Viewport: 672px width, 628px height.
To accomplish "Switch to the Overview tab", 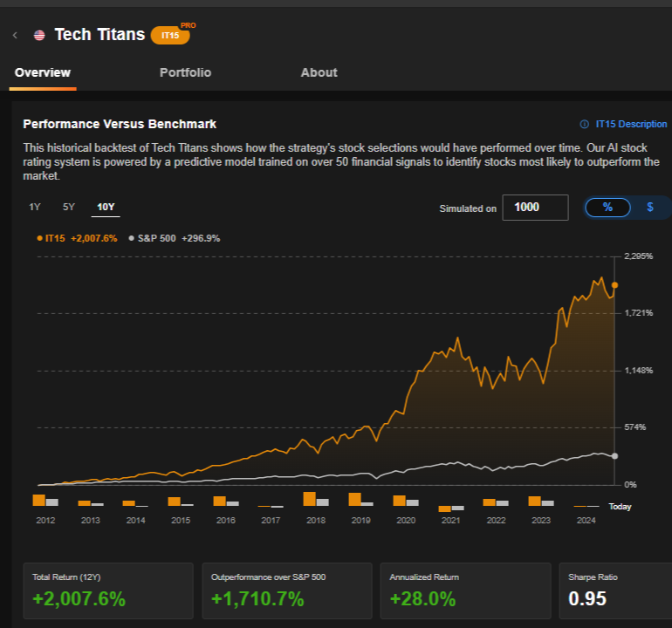I will pyautogui.click(x=43, y=72).
